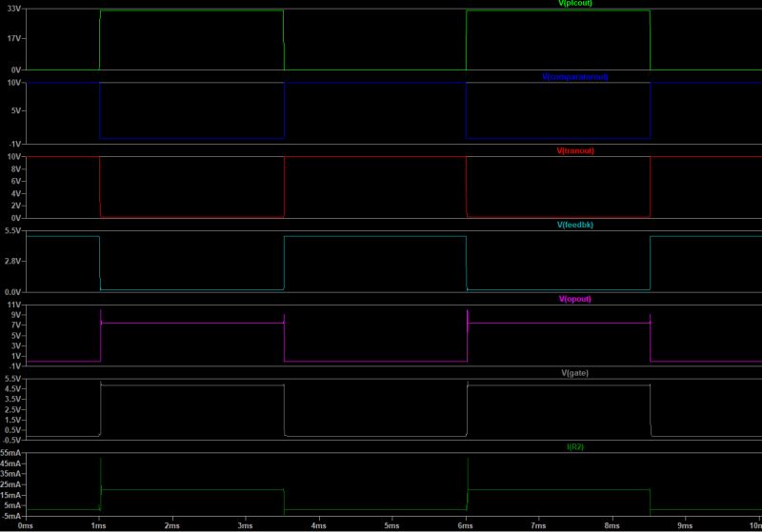Click the 33V axis label of V(plcout) pane
Image resolution: width=762 pixels, height=532 pixels.
pos(14,9)
